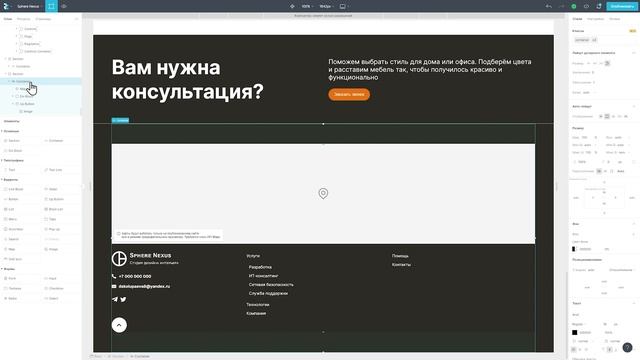Collapse the widgets category header
The height and width of the screenshot is (360, 640).
[10, 180]
